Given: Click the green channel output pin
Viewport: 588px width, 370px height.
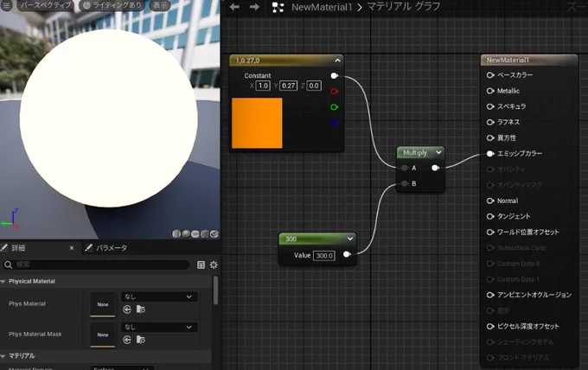Looking at the screenshot, I should click(x=334, y=107).
